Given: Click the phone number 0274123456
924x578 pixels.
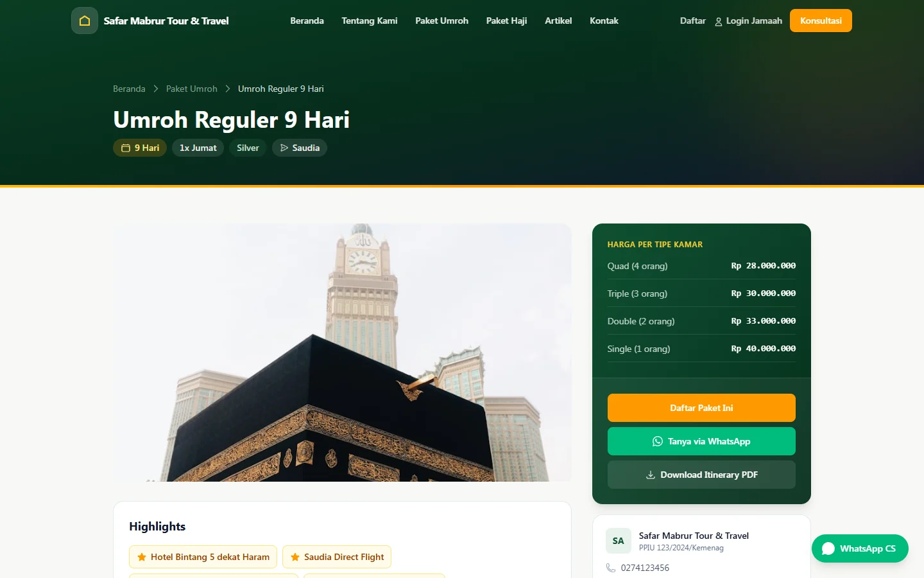Looking at the screenshot, I should point(645,568).
